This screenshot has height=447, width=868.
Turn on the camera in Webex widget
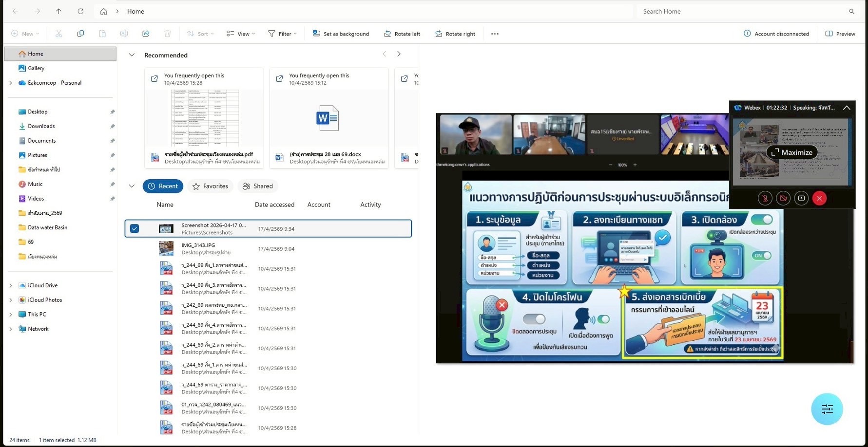[x=783, y=198]
